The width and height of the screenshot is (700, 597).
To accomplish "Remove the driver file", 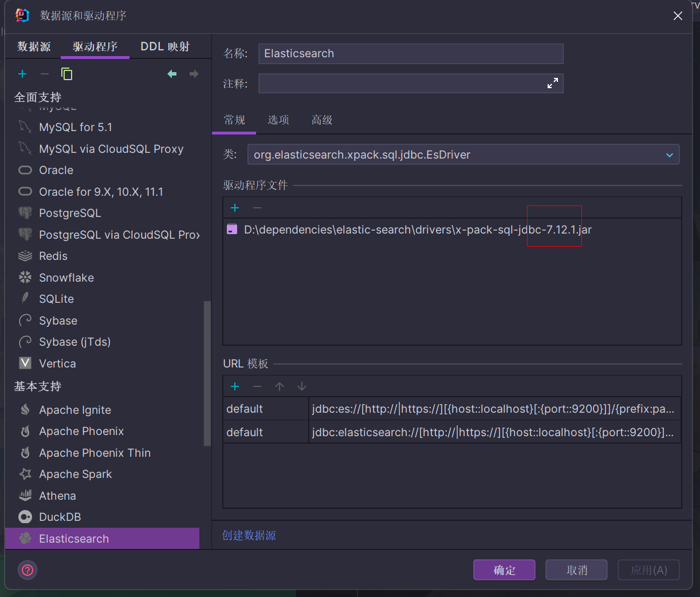I will [257, 208].
